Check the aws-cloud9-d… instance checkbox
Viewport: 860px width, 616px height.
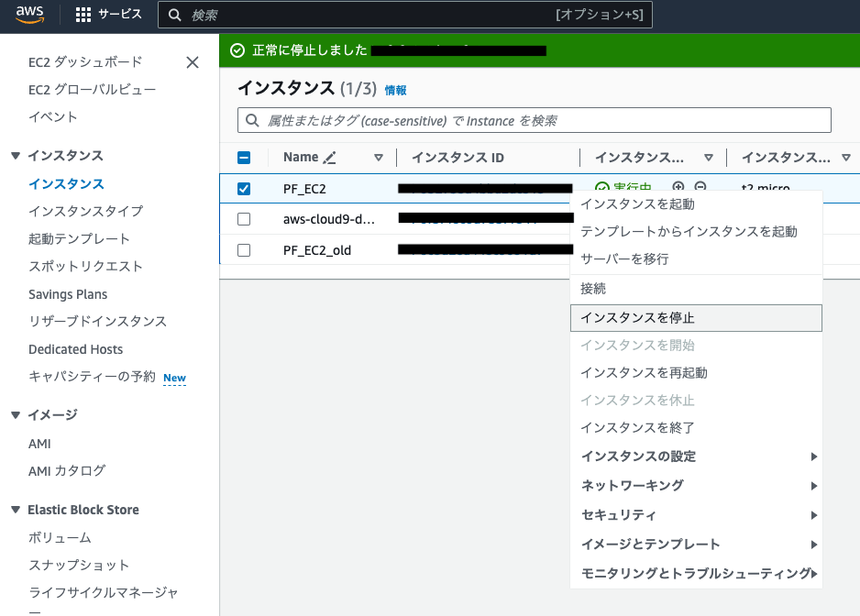244,219
